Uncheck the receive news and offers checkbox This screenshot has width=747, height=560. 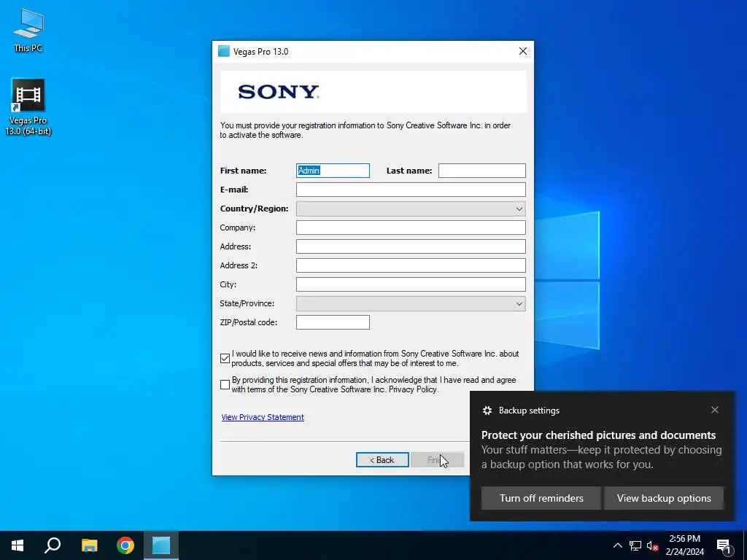pos(225,358)
